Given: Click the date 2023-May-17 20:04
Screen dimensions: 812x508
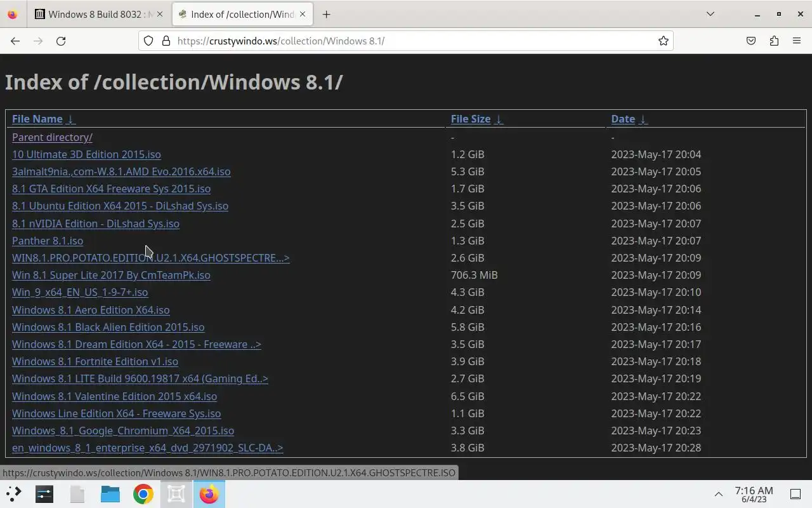Looking at the screenshot, I should coord(656,154).
